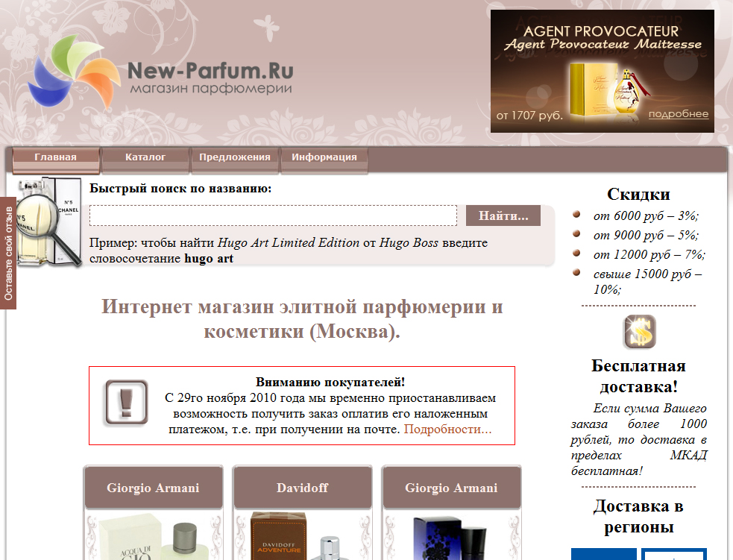The height and width of the screenshot is (560, 733).
Task: Open the Davidoff product card header
Action: pos(303,488)
